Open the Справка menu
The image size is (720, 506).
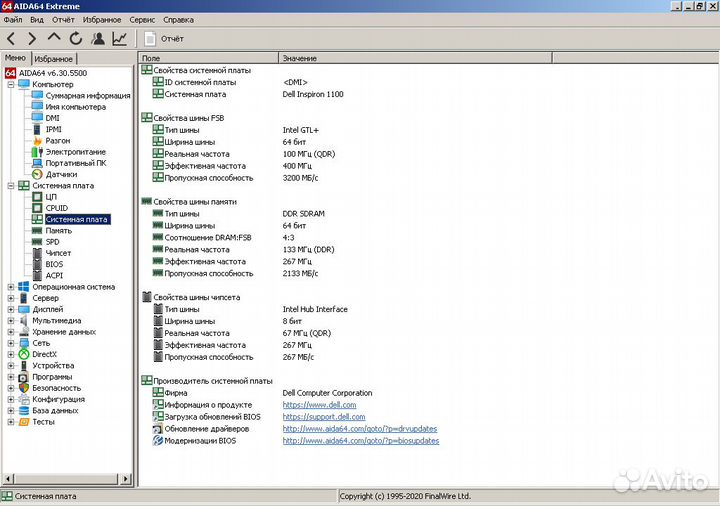coord(178,20)
